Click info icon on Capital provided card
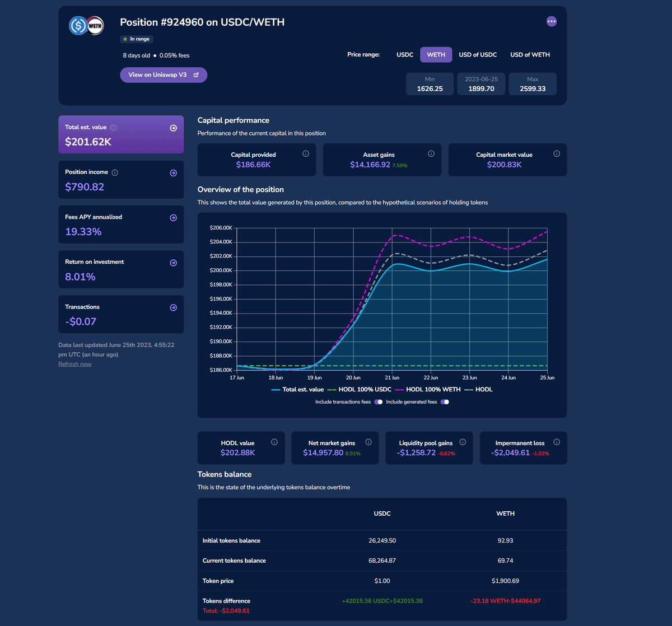672x626 pixels. click(306, 153)
